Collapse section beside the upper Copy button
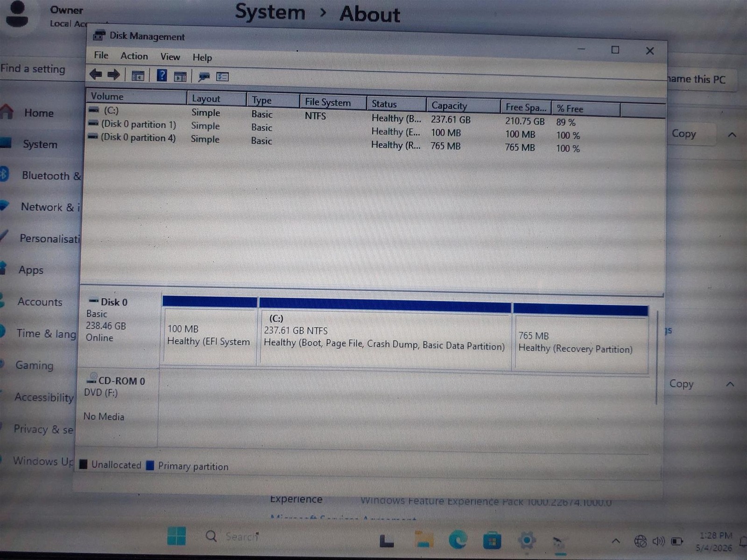 (732, 135)
